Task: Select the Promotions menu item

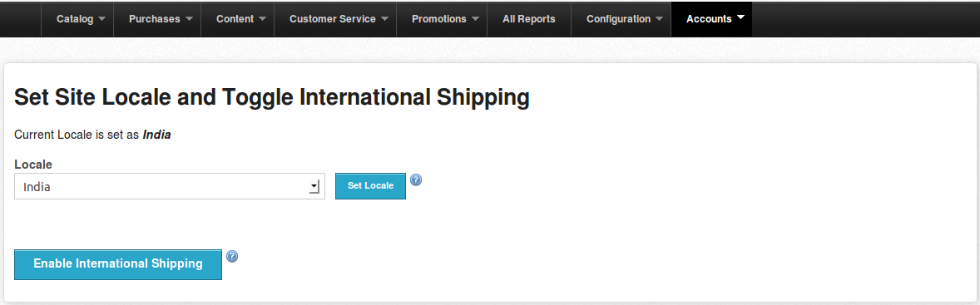Action: (442, 19)
